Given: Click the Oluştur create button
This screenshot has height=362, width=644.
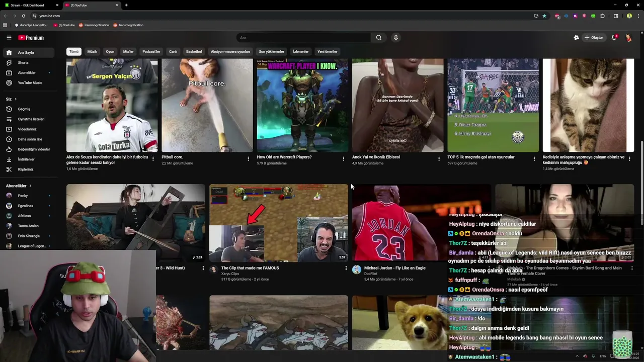Looking at the screenshot, I should 594,38.
